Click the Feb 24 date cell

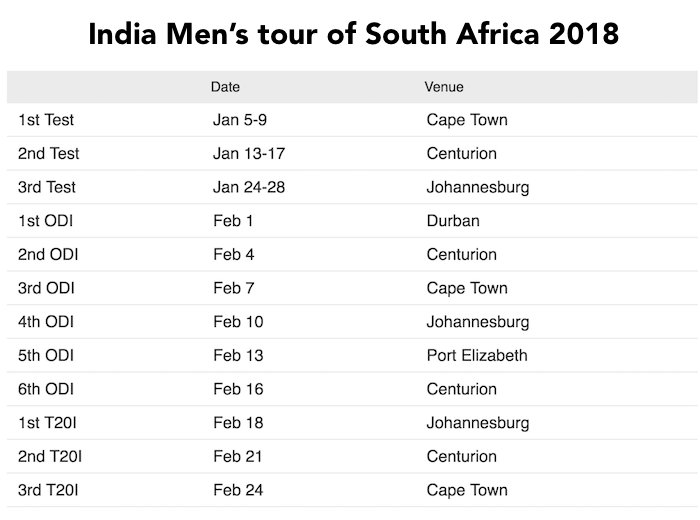tap(238, 490)
